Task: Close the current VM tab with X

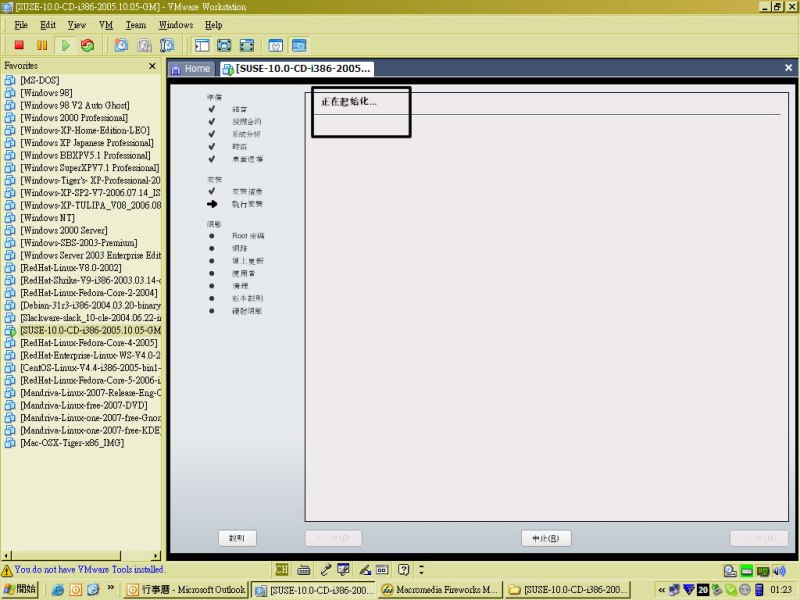Action: click(x=788, y=67)
